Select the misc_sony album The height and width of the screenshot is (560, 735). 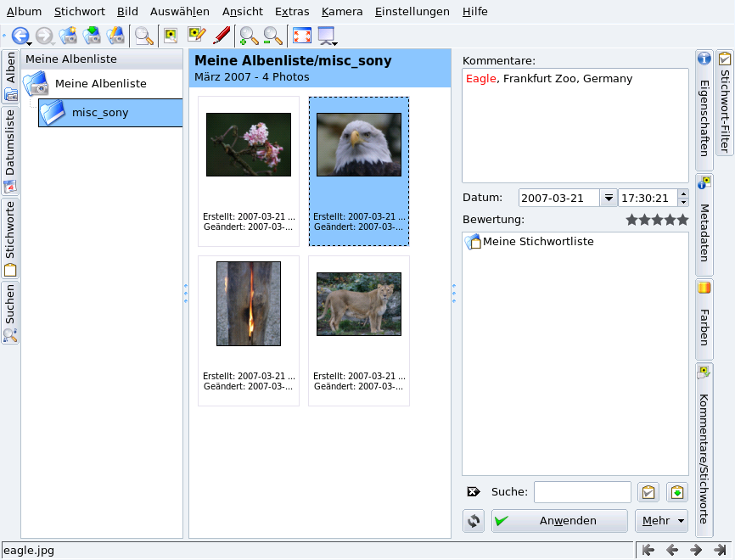(x=100, y=112)
